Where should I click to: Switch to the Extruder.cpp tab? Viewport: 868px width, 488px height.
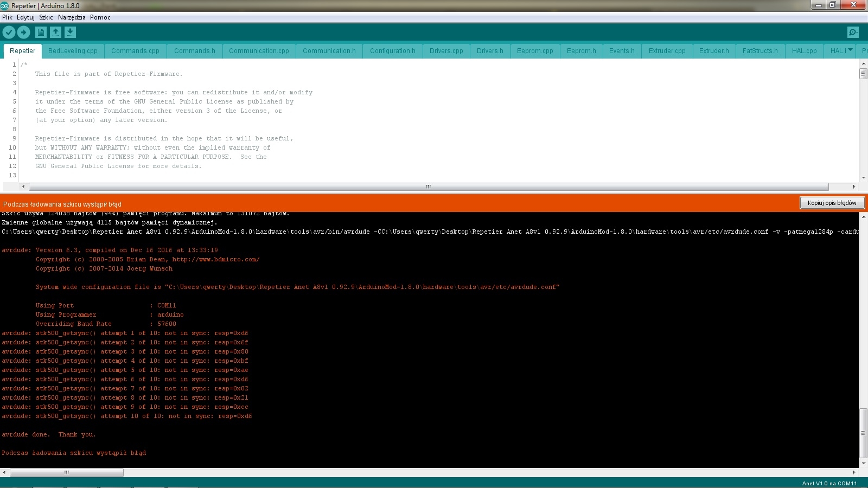pos(667,51)
